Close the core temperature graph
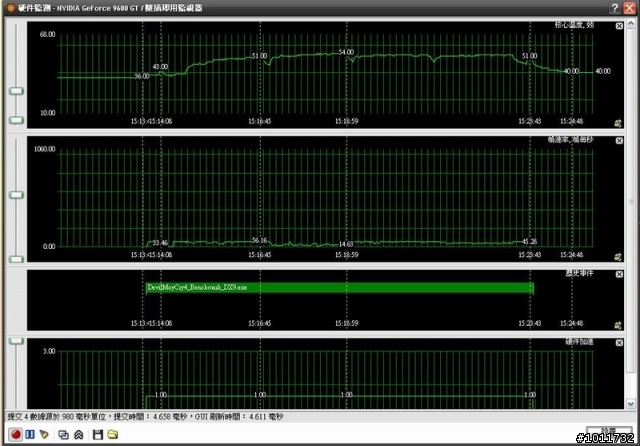Screen dimensions: 640x446 coord(619,26)
